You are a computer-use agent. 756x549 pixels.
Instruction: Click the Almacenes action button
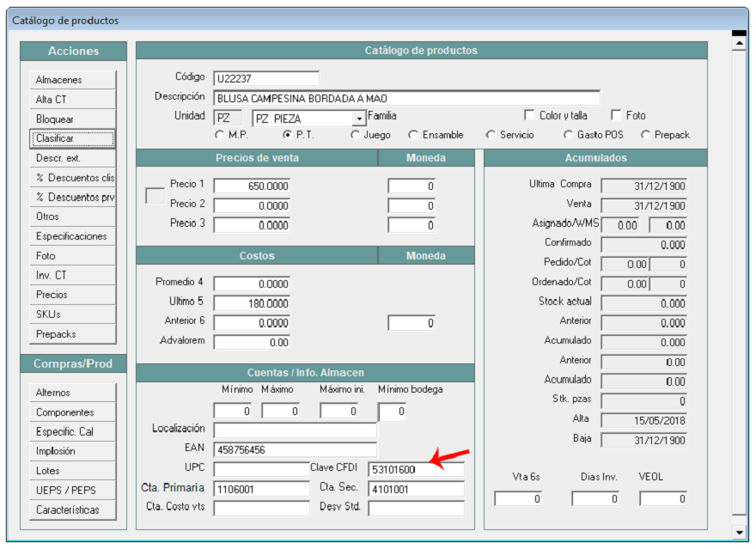click(x=71, y=80)
